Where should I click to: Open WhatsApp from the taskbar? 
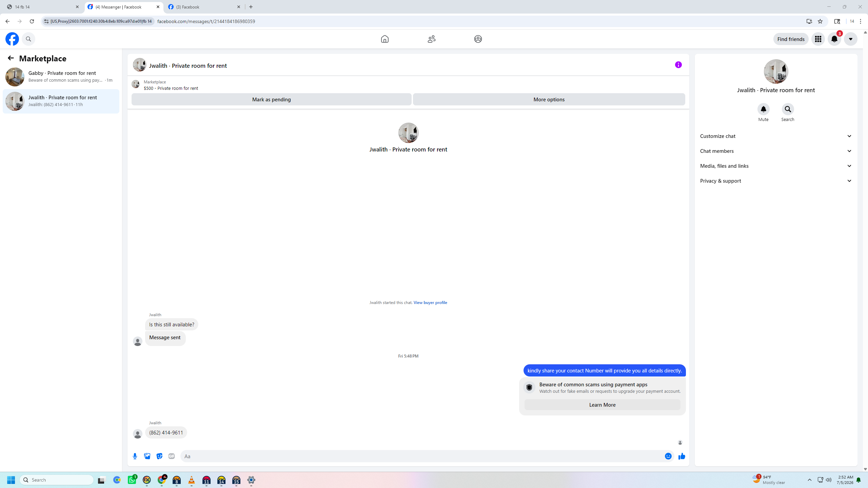[132, 480]
